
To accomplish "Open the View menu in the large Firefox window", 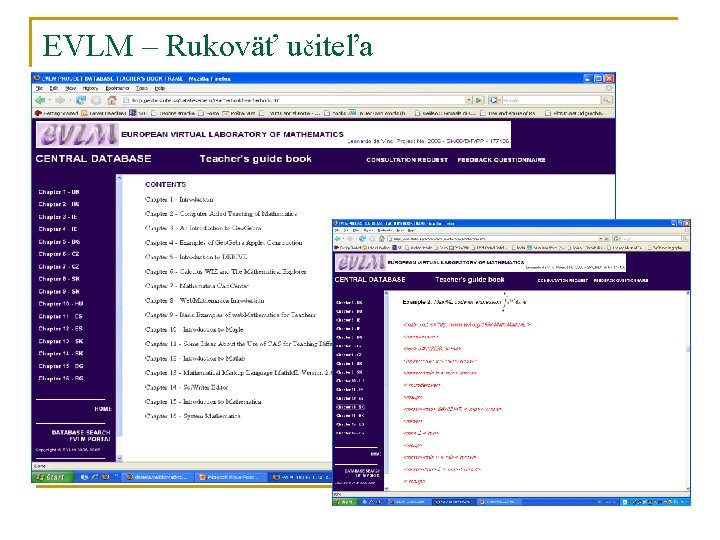I will point(70,88).
